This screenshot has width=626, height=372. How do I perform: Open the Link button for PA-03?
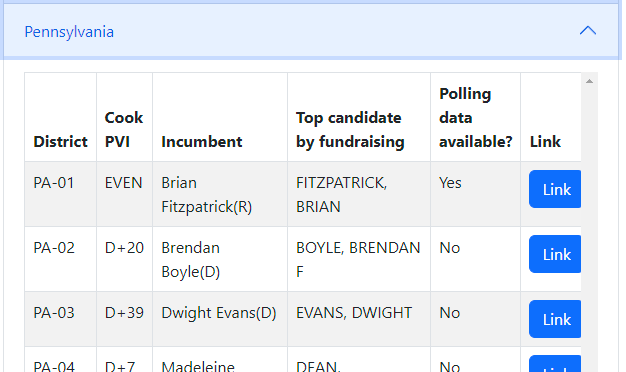pyautogui.click(x=555, y=319)
